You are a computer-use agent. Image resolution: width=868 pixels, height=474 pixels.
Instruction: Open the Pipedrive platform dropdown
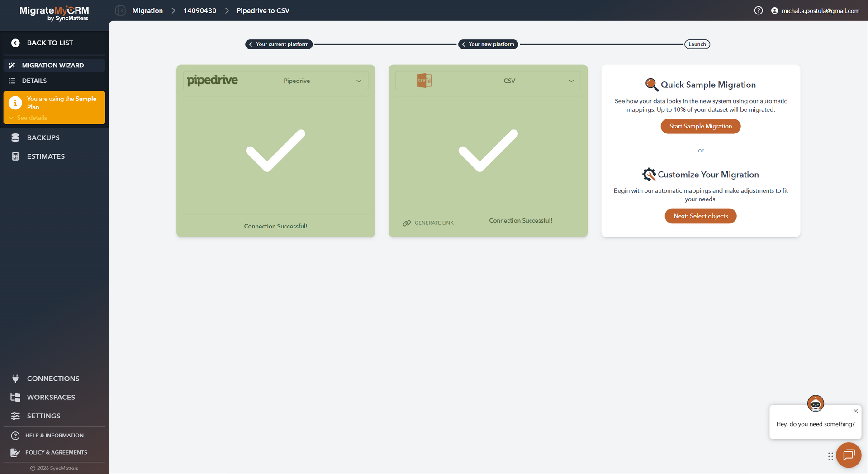(x=275, y=81)
